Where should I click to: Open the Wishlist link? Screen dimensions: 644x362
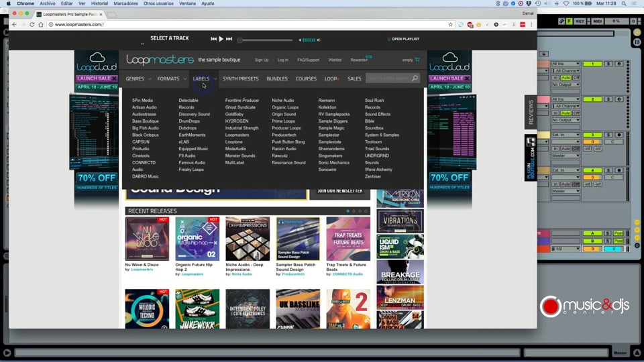point(335,60)
